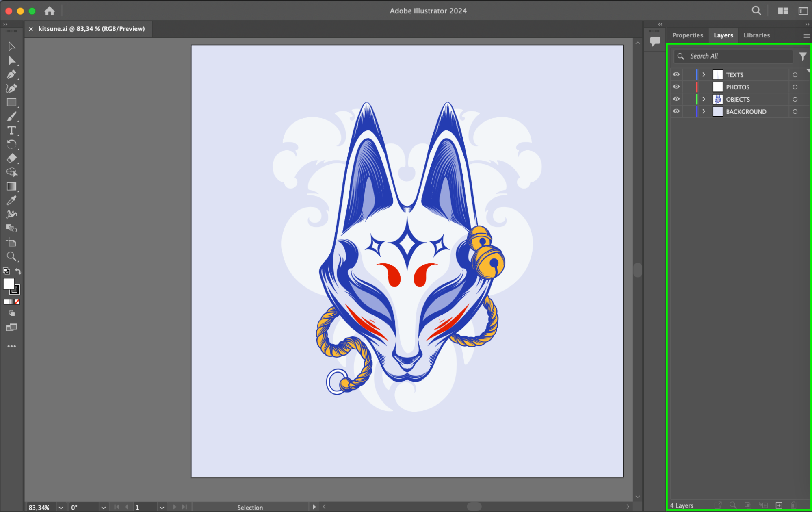Viewport: 812px width, 512px height.
Task: Select the Direct Selection tool
Action: (x=11, y=61)
